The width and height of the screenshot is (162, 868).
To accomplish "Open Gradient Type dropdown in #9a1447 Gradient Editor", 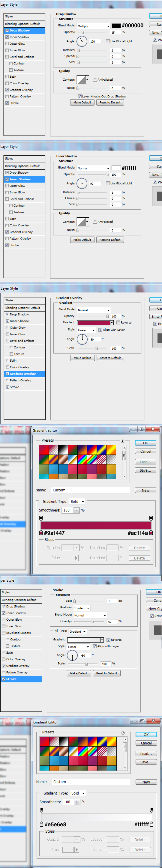I will pos(77,501).
